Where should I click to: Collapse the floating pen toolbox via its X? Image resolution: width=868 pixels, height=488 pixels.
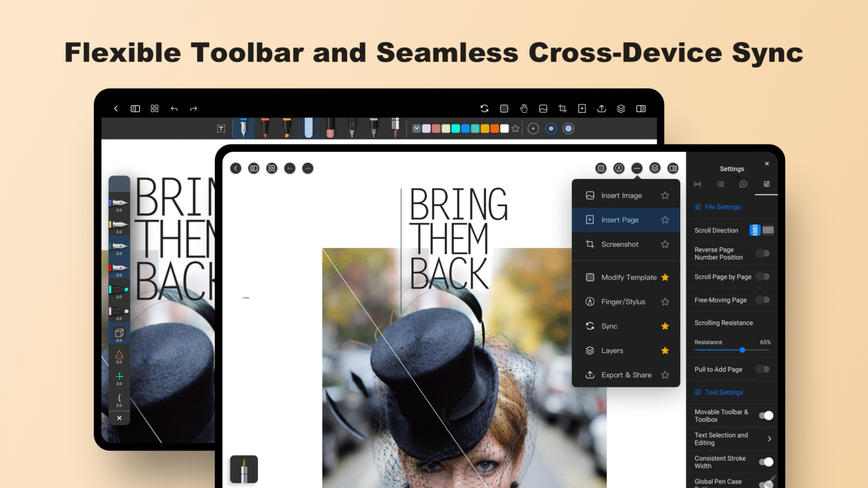pyautogui.click(x=119, y=418)
